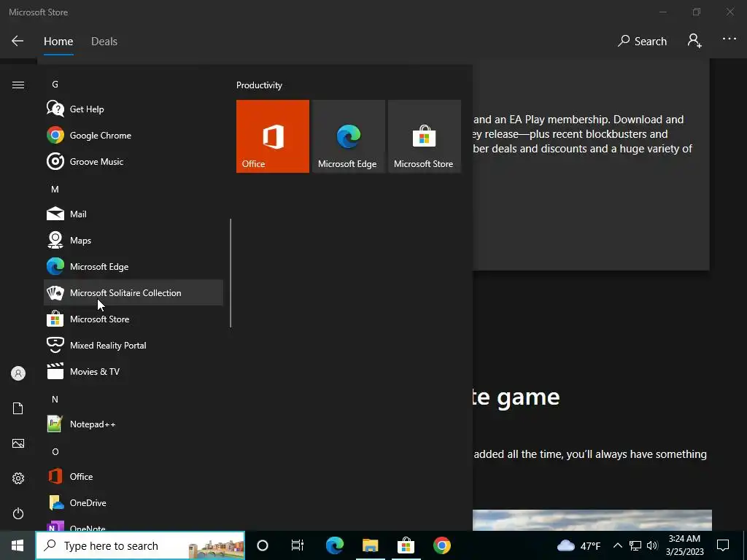
Task: Open volume control in system tray
Action: click(x=652, y=545)
